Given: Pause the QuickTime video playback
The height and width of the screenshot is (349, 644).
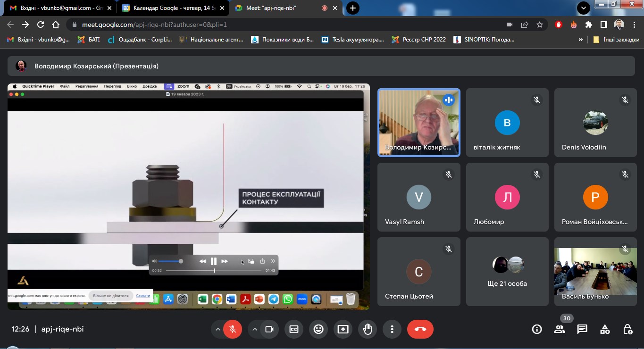Looking at the screenshot, I should 214,261.
